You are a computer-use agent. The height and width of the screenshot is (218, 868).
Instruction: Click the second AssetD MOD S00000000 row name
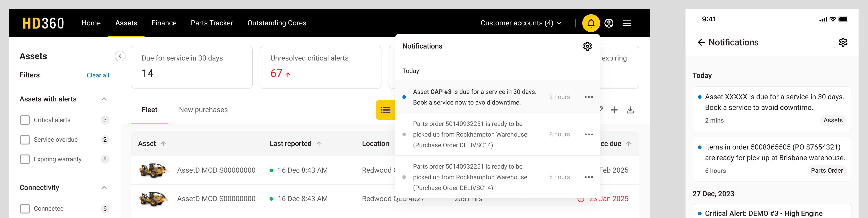216,199
